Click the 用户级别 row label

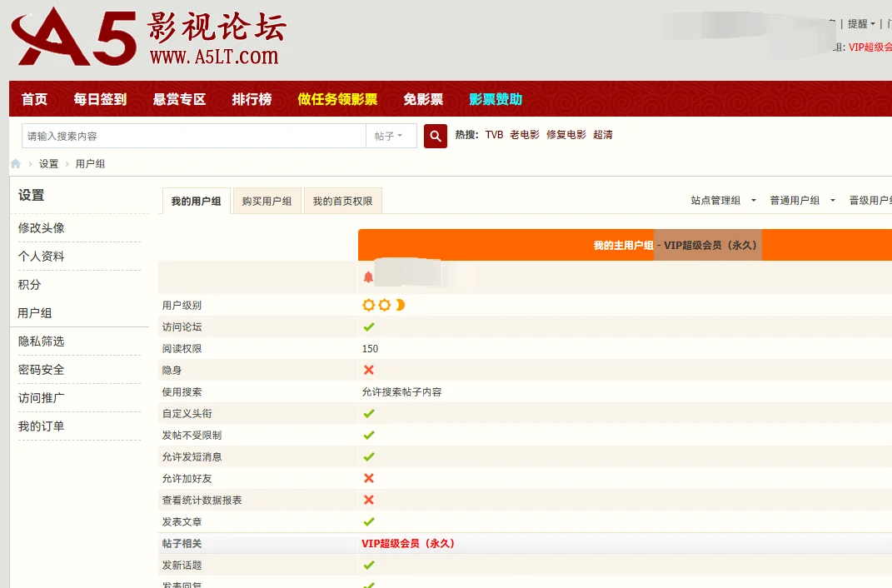pos(182,306)
